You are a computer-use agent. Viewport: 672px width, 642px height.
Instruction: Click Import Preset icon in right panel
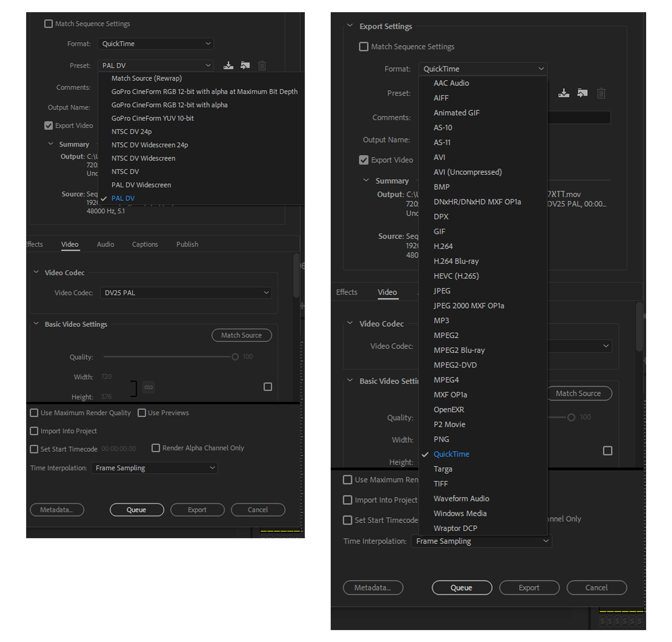582,93
